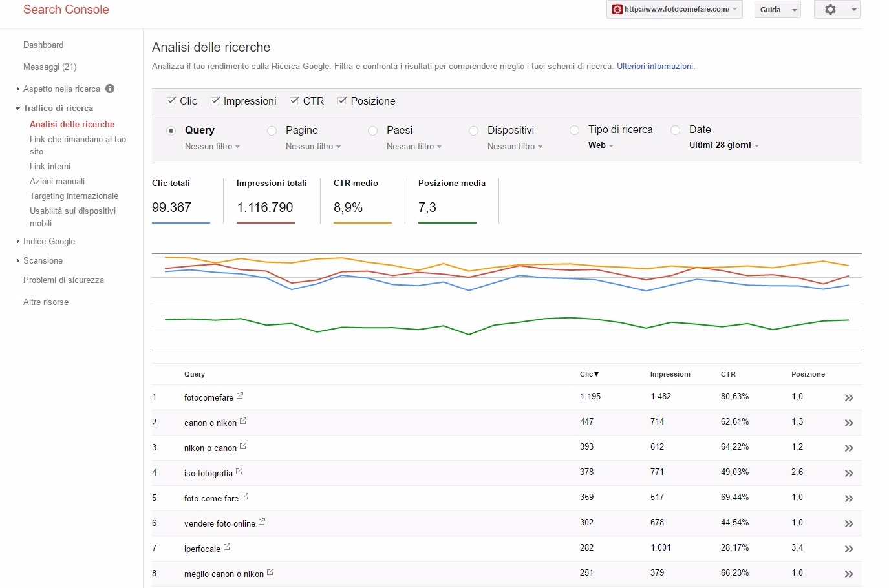Open Altre risorse page
The width and height of the screenshot is (889, 588).
[46, 302]
